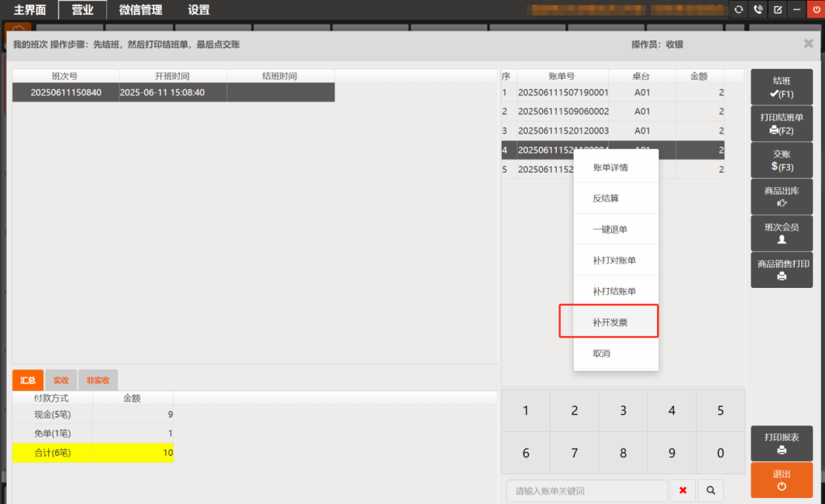Click the refresh sync icon in title bar

pyautogui.click(x=738, y=10)
